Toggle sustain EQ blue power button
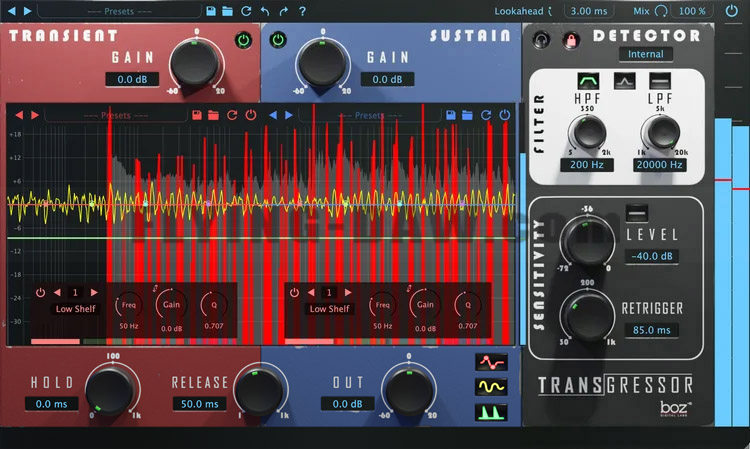The width and height of the screenshot is (750, 449). 505,115
